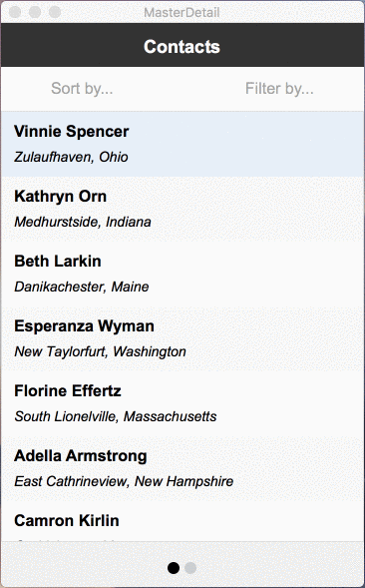
Task: Select the first page indicator dot
Action: pyautogui.click(x=174, y=568)
